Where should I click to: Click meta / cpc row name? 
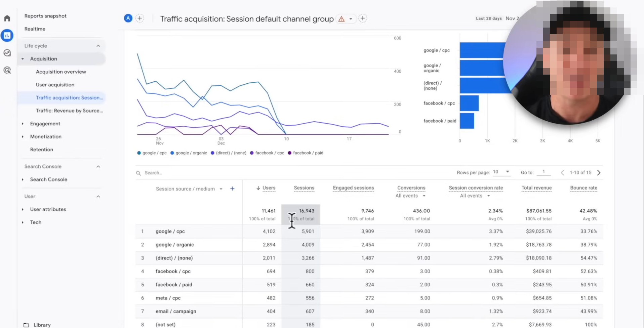coord(168,298)
